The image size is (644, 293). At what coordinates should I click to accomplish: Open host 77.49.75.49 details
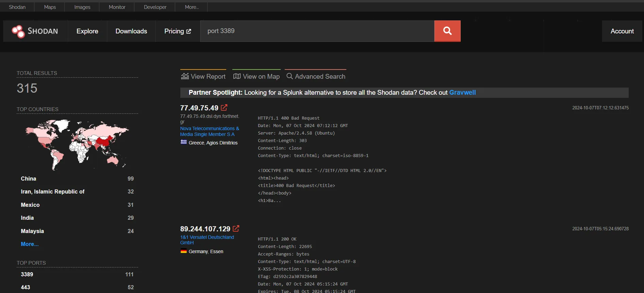click(199, 108)
